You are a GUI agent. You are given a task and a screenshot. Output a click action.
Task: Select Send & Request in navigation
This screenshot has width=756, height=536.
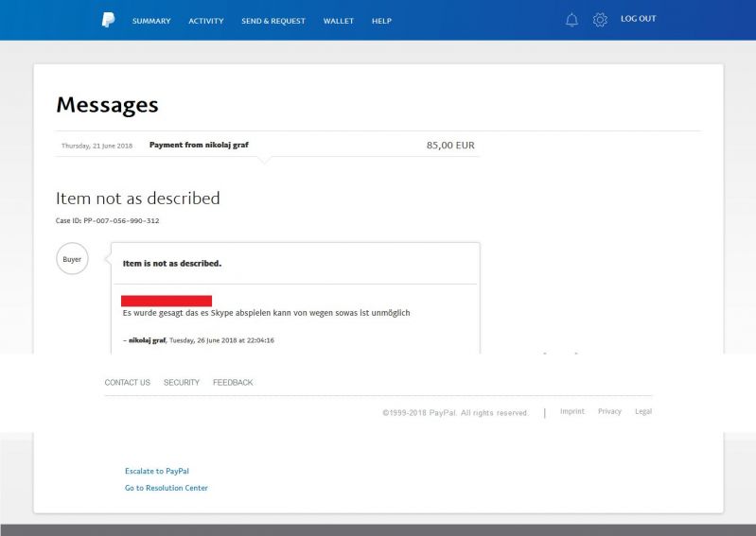[x=273, y=21]
